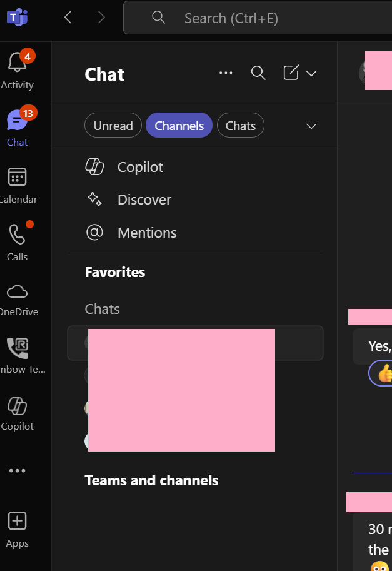Search within the Chat list
Viewport: 392px width, 571px height.
[x=258, y=73]
